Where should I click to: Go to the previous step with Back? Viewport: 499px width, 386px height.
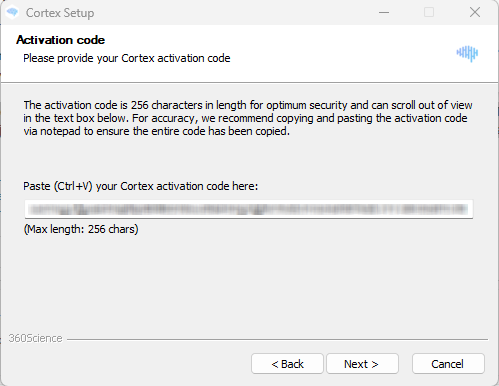(x=287, y=364)
